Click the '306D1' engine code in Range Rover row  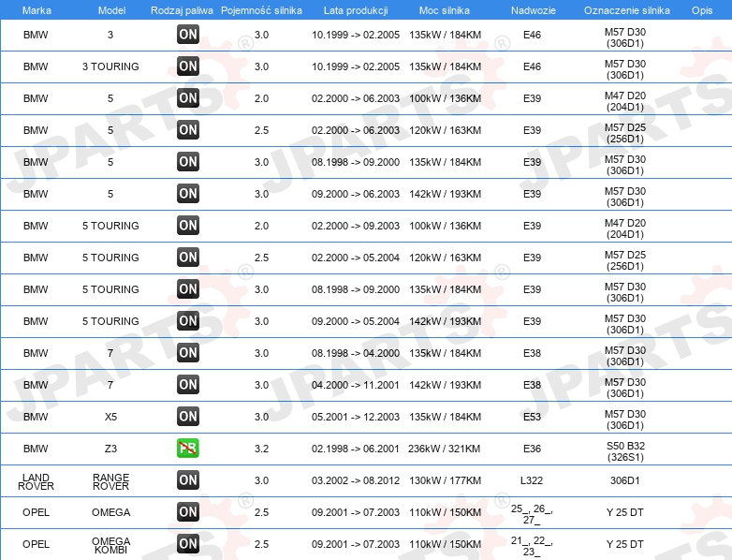click(624, 480)
